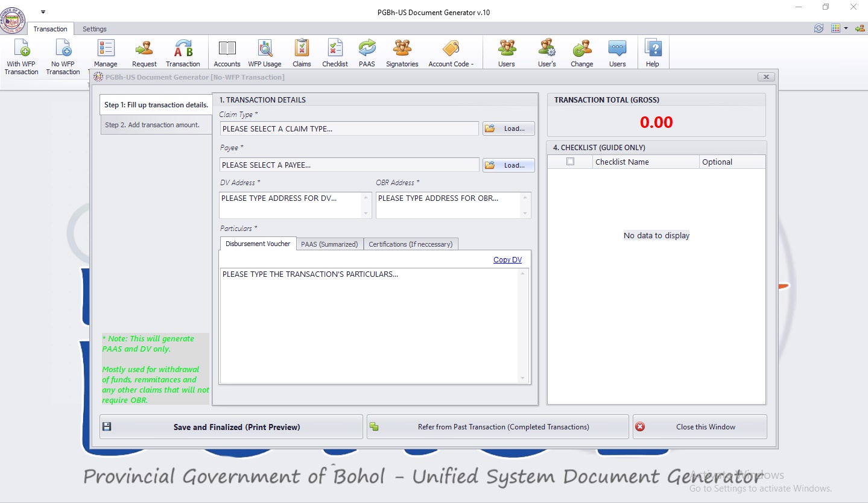Click particulars scrollbar down arrow

click(523, 379)
